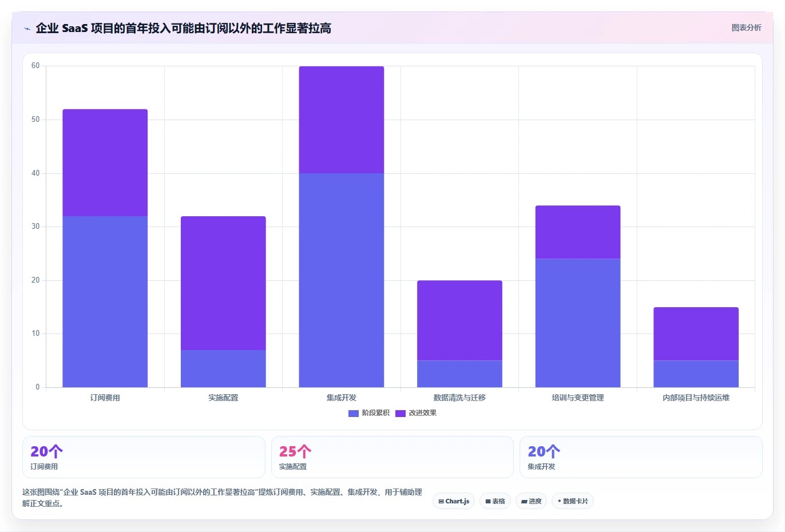785x532 pixels.
Task: Click the 图表分析 label in the header
Action: [746, 27]
